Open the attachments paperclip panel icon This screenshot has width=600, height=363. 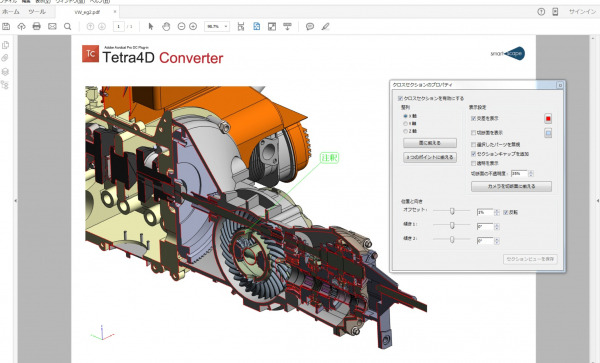tap(5, 58)
